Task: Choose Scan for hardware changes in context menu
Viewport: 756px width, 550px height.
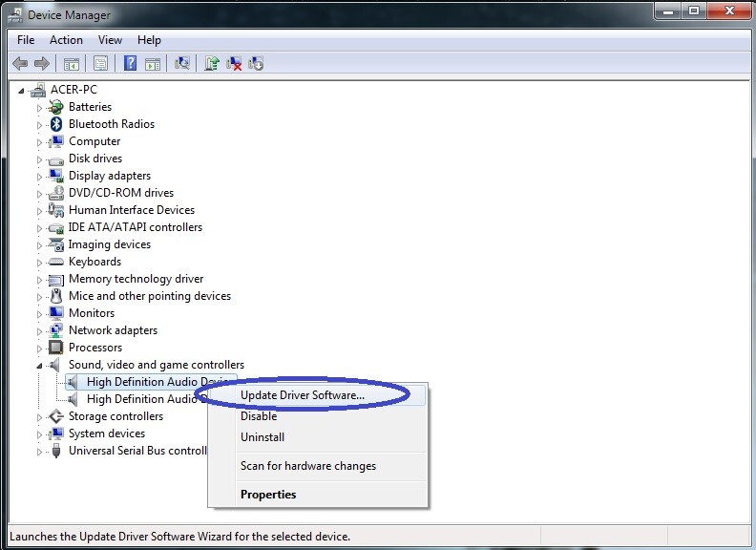Action: (318, 466)
